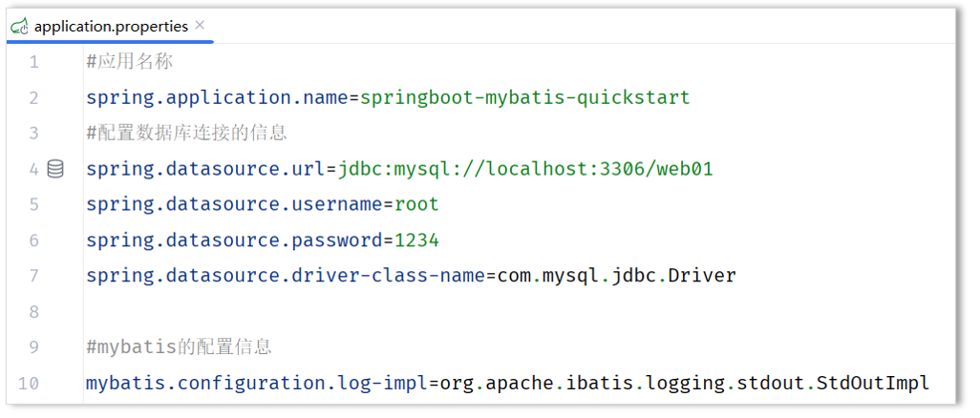Click the Spring leaf icon on the file tab

click(x=19, y=27)
